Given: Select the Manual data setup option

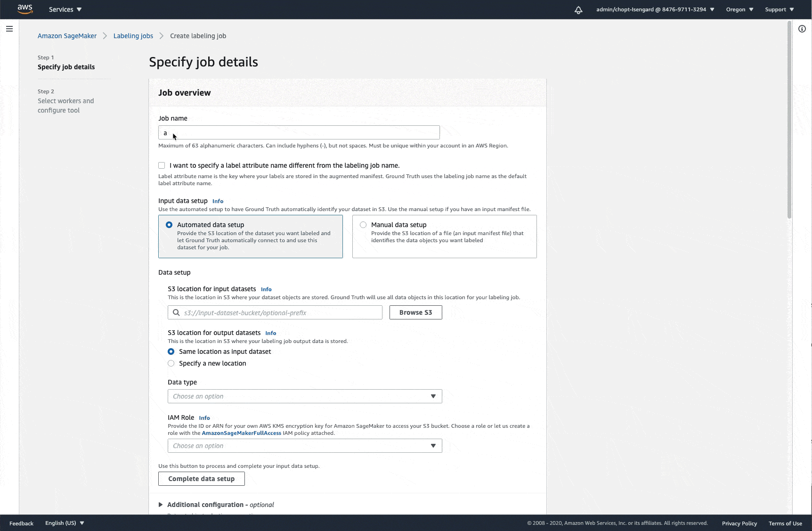Looking at the screenshot, I should point(363,224).
